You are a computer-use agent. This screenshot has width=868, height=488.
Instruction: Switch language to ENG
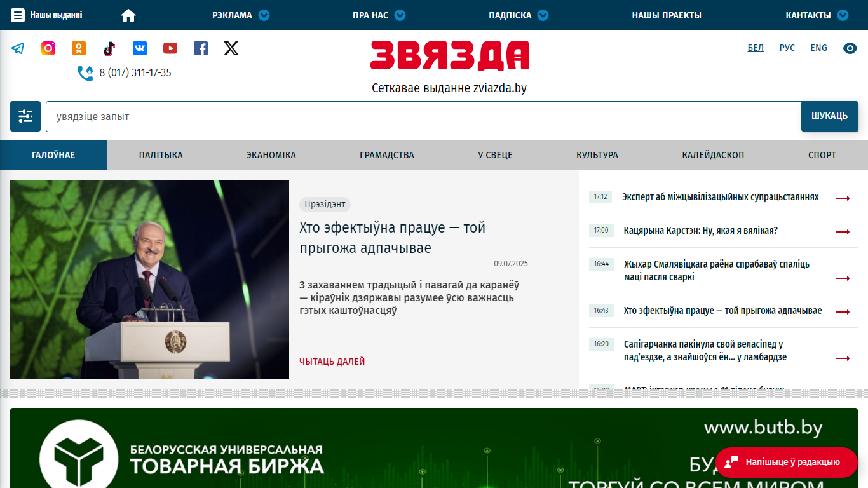(x=819, y=48)
